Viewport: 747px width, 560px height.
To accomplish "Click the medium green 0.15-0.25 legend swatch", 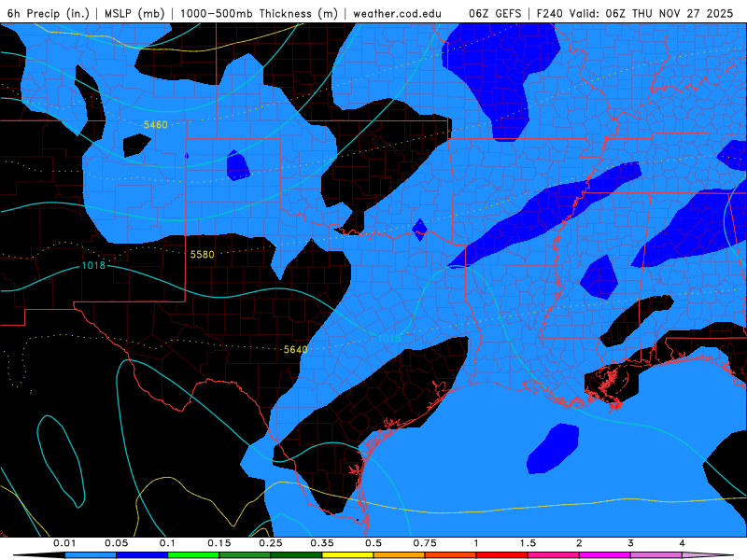I will coord(245,555).
